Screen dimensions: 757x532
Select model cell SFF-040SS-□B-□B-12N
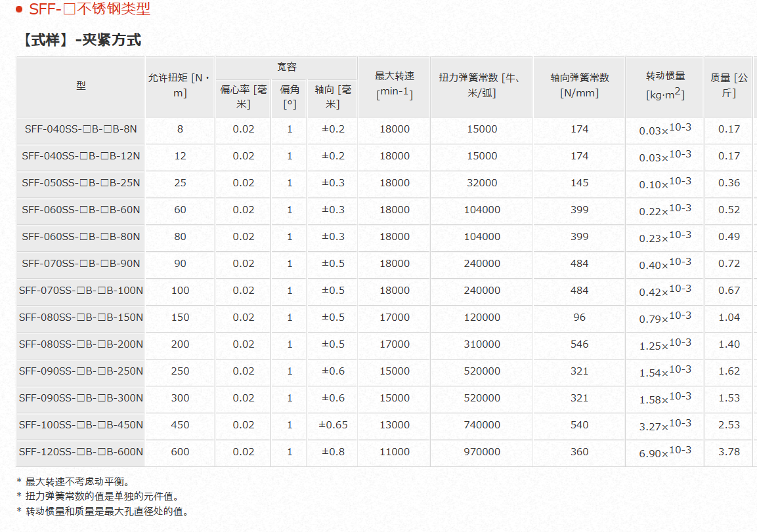(x=81, y=156)
